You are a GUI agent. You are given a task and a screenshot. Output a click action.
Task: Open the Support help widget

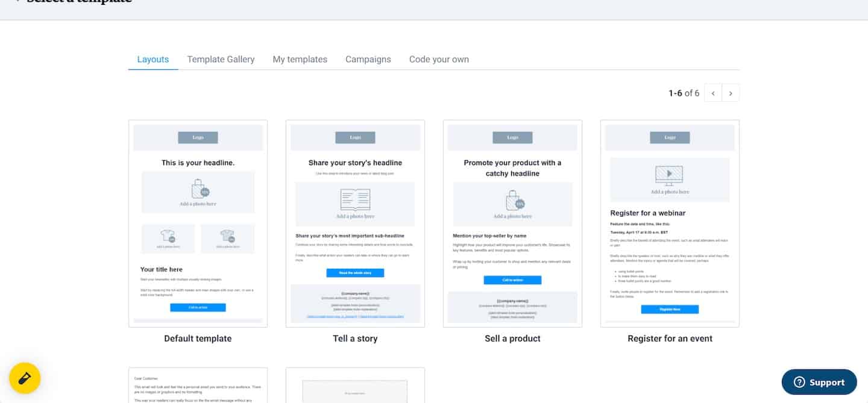click(819, 382)
